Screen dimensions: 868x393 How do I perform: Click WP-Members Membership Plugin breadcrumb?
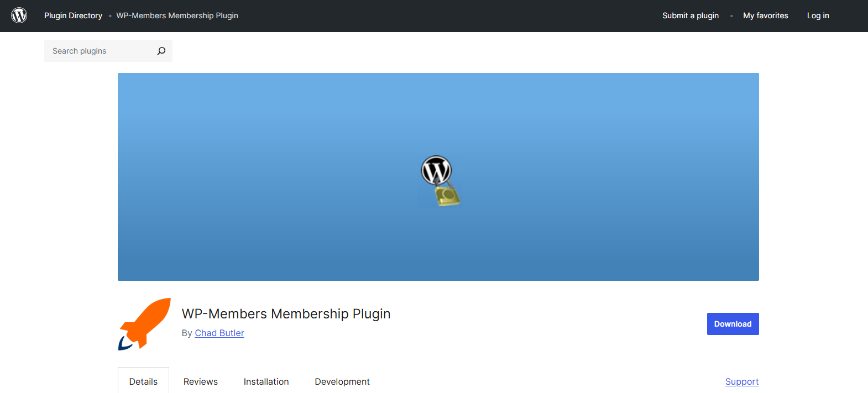point(177,15)
